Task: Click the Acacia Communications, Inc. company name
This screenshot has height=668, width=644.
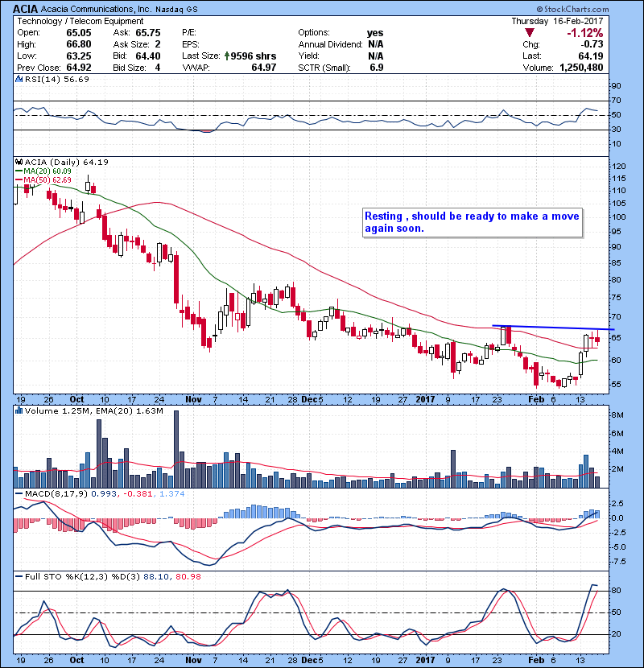Action: click(96, 9)
